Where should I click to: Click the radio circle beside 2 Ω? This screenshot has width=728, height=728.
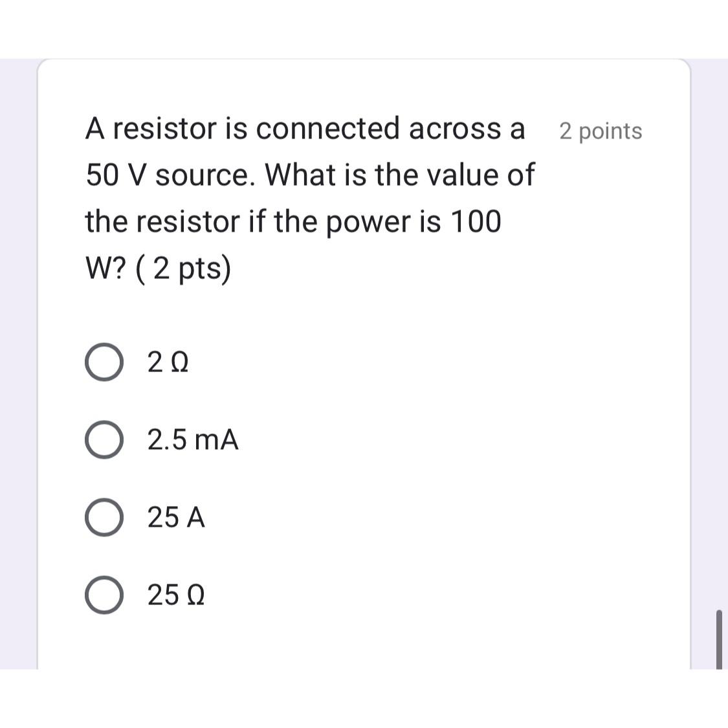(104, 362)
